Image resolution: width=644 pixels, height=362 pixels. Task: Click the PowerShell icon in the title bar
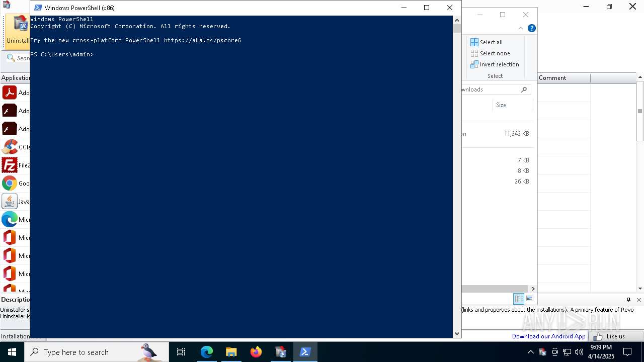click(38, 8)
